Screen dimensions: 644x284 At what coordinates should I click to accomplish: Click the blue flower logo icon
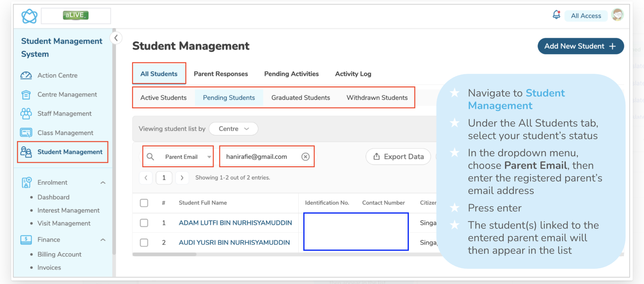[29, 16]
